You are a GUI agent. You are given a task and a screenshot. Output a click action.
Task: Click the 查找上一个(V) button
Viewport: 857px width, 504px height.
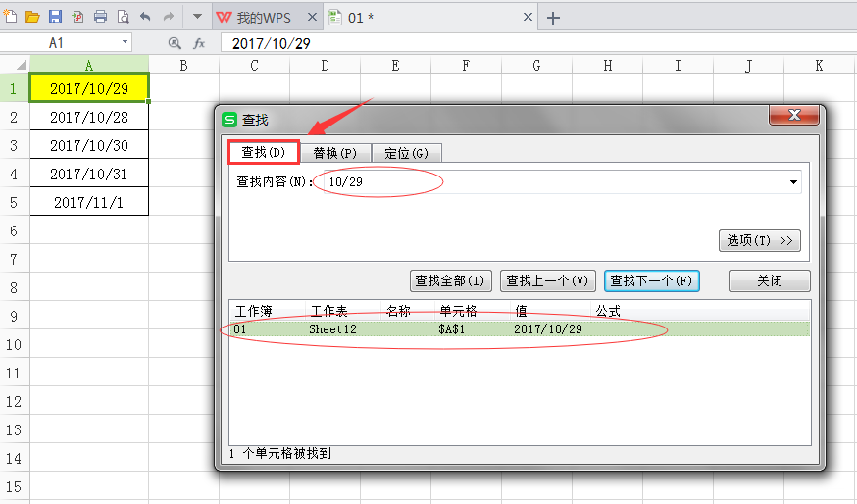click(548, 280)
